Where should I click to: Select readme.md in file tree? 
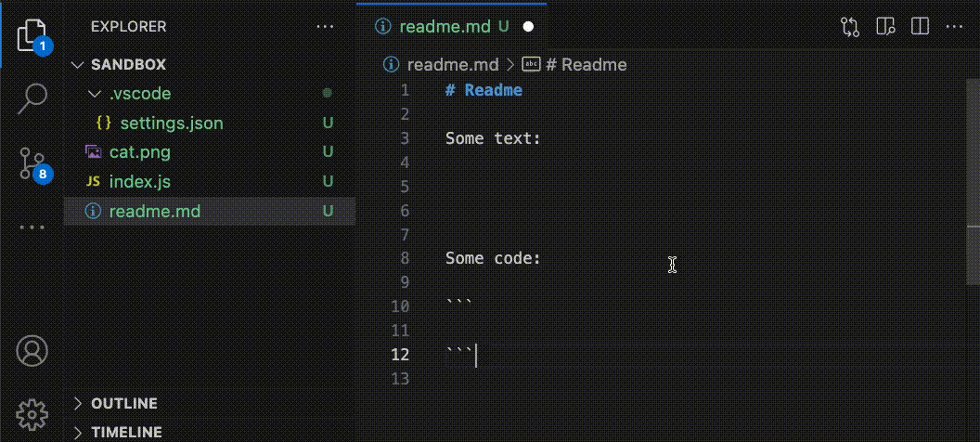pyautogui.click(x=210, y=212)
